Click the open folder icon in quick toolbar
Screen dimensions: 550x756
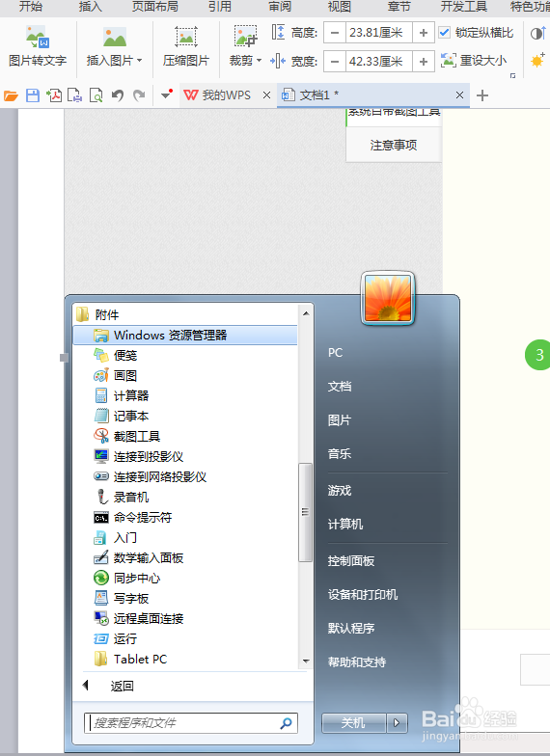(12, 95)
